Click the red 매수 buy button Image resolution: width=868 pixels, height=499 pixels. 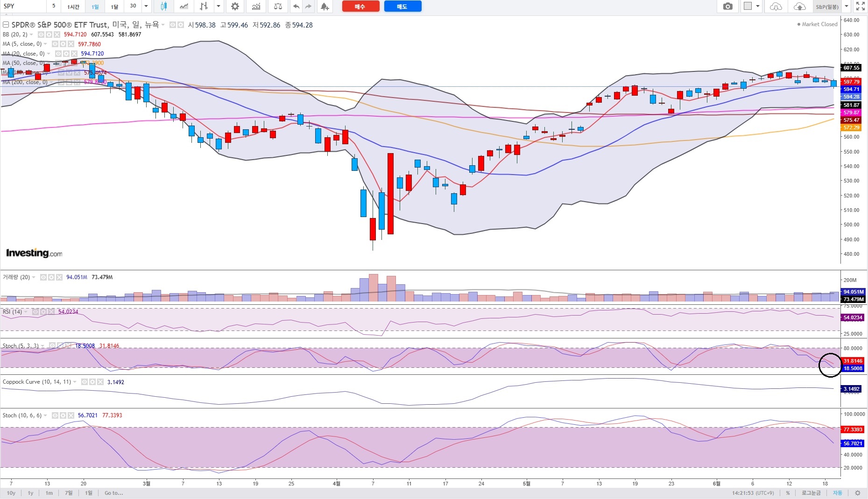click(360, 7)
